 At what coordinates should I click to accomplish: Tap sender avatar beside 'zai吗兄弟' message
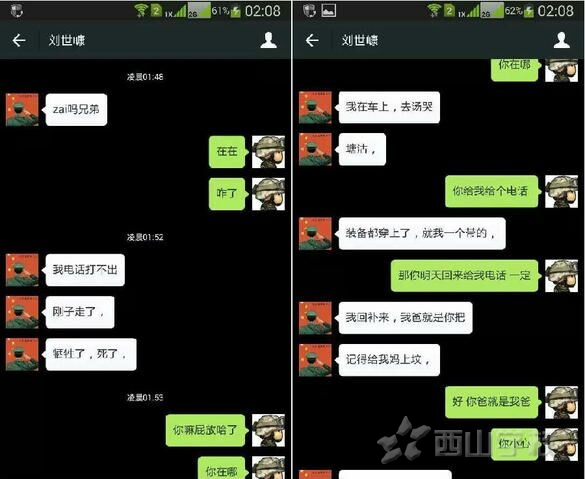coord(22,109)
